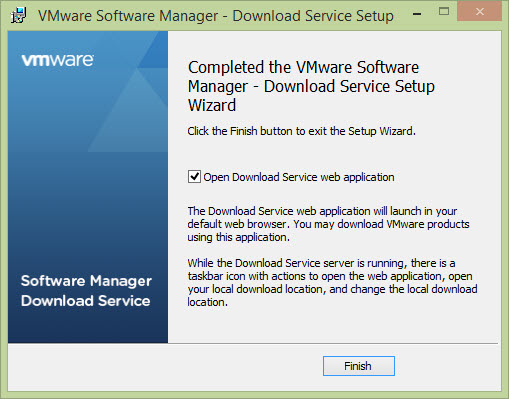Click paragraph starting 'The Download Service web application will launch'
This screenshot has width=509, height=399.
tap(328, 224)
